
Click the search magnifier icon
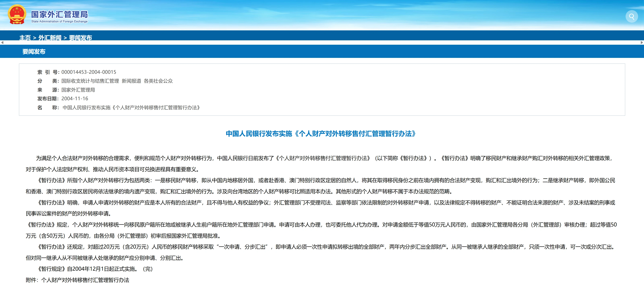(x=632, y=17)
